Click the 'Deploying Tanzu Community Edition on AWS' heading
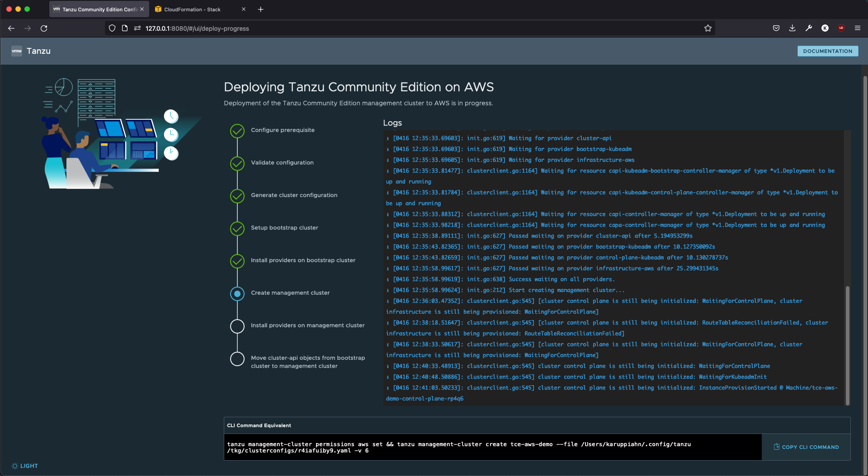The height and width of the screenshot is (476, 868). (359, 87)
